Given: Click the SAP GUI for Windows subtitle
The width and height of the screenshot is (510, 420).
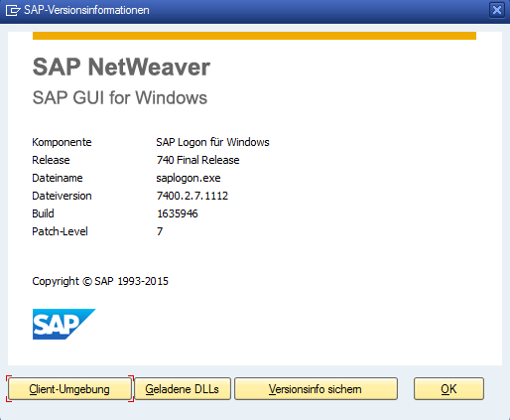Looking at the screenshot, I should pyautogui.click(x=120, y=98).
